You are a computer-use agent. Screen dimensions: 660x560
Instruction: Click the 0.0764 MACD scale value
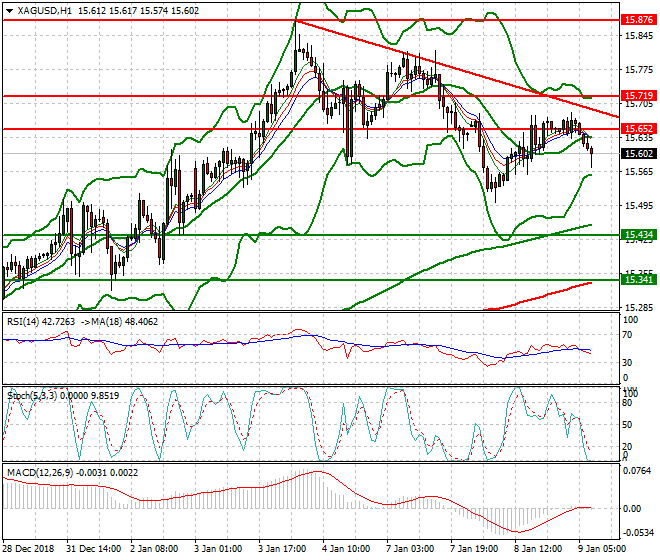pyautogui.click(x=636, y=471)
